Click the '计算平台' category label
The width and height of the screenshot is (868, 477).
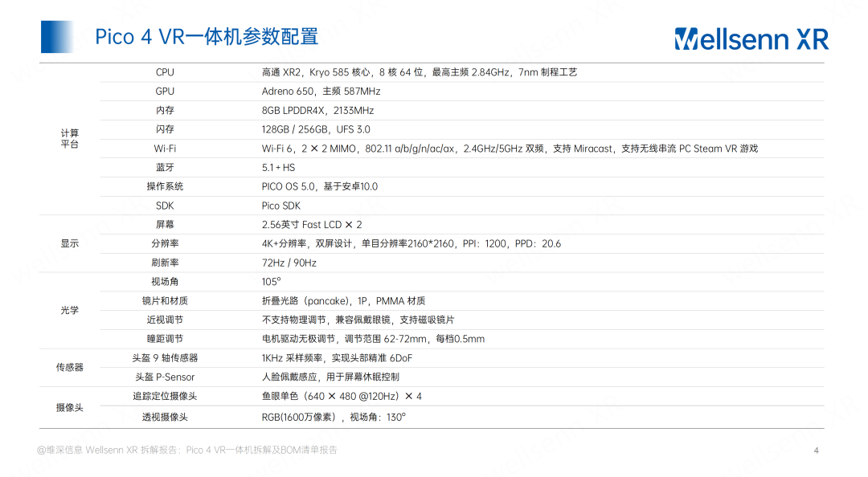coord(70,138)
